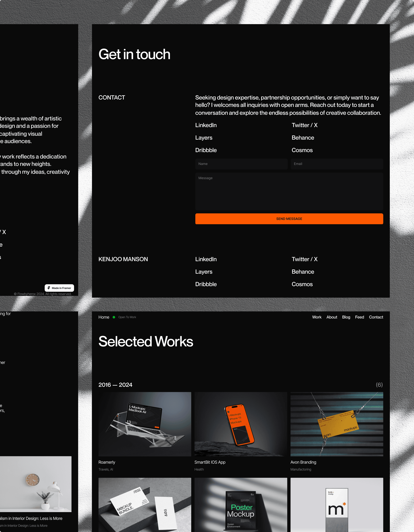
Task: Click the Twitter / X icon in footer
Action: pos(304,259)
